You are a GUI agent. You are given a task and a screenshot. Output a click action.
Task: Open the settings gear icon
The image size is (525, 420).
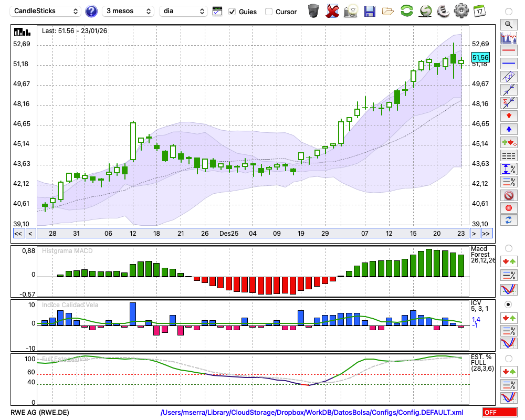(x=461, y=11)
